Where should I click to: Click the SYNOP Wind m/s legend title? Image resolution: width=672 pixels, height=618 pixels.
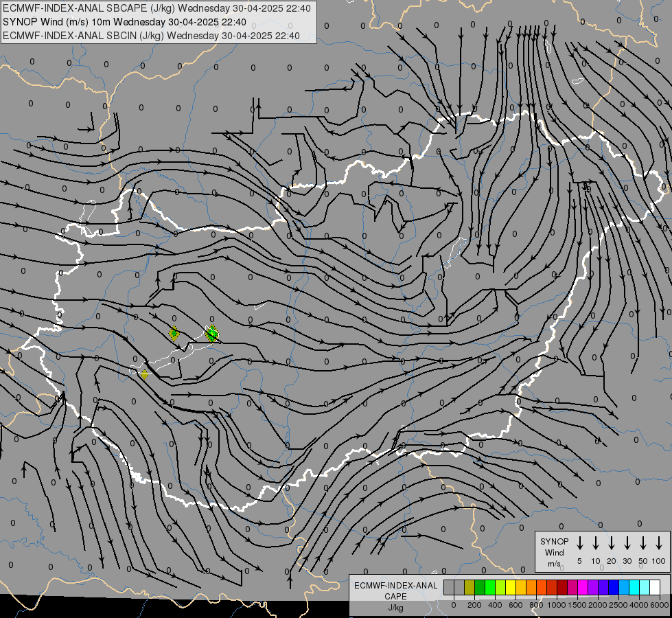tap(554, 552)
